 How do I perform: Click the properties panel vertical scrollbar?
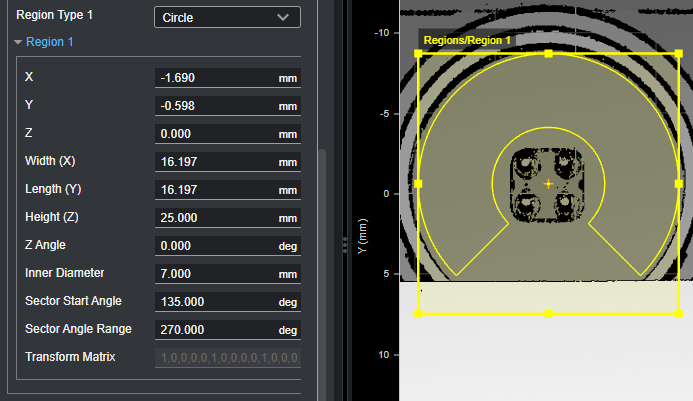322,250
